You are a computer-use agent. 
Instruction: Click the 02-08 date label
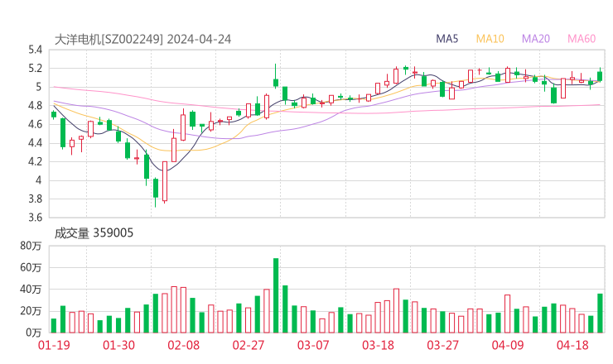184,345
